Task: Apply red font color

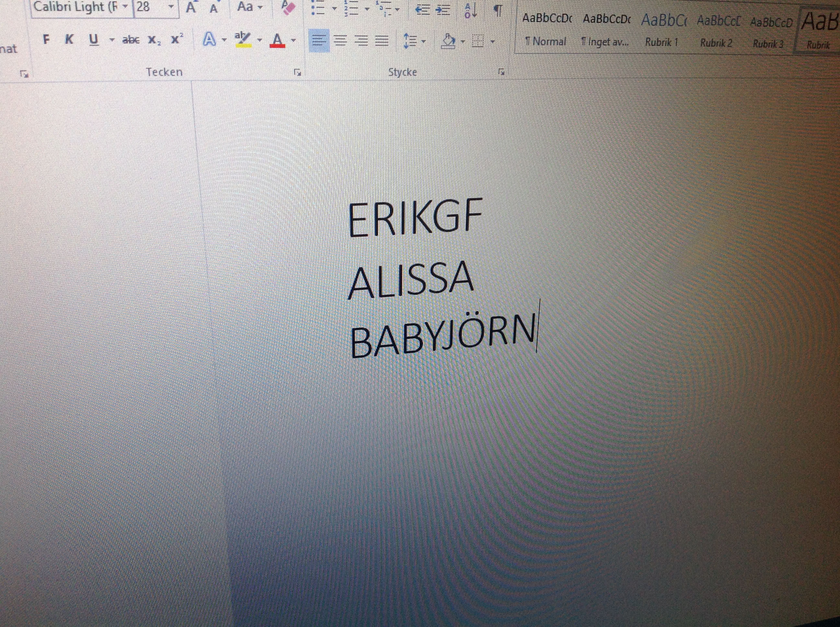Action: coord(278,40)
